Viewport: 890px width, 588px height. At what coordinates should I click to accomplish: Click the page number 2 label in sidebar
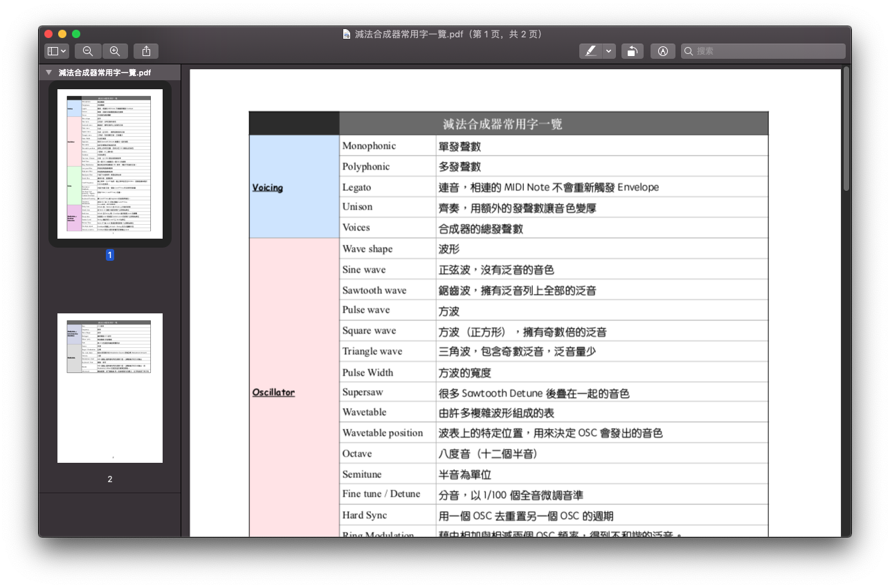click(x=109, y=479)
